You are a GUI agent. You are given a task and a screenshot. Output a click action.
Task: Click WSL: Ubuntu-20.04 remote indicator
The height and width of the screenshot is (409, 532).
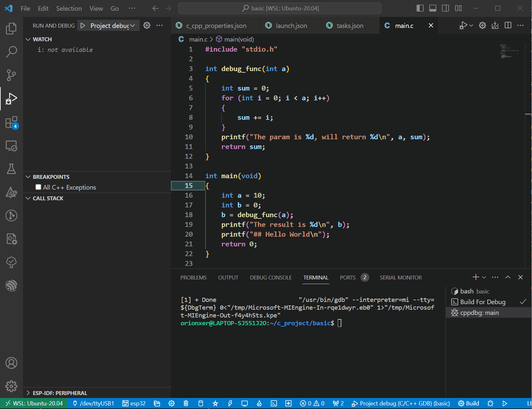click(34, 403)
